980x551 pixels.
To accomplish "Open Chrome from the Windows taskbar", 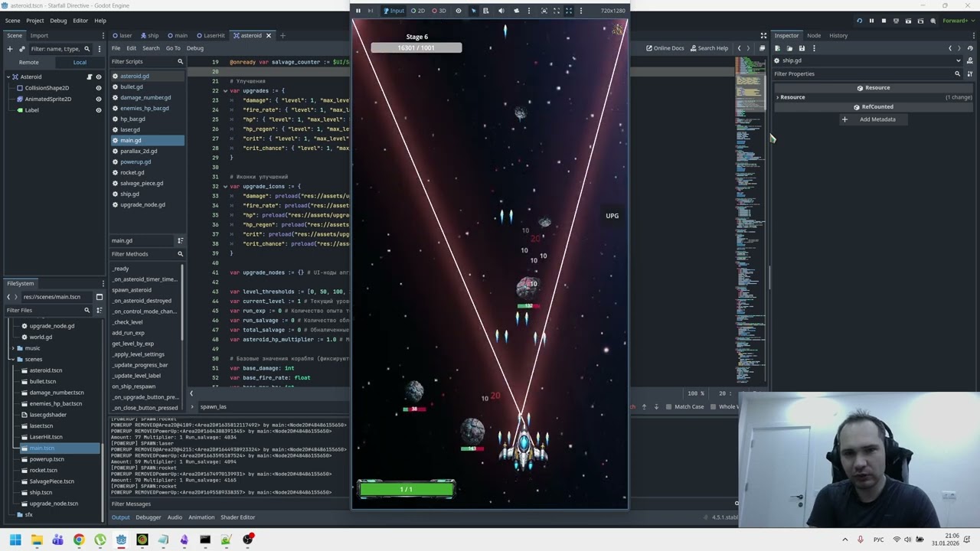I will coord(79,540).
